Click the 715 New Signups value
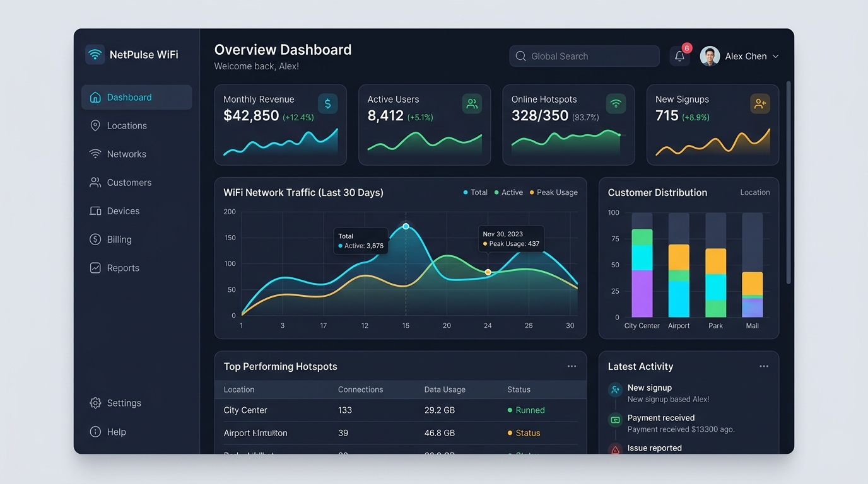868x484 pixels. (x=667, y=116)
